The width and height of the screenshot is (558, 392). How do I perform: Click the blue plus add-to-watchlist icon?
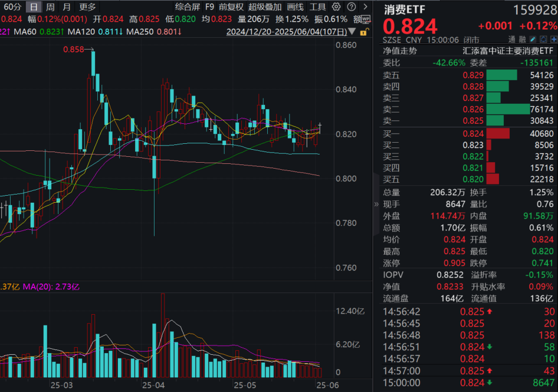554,39
